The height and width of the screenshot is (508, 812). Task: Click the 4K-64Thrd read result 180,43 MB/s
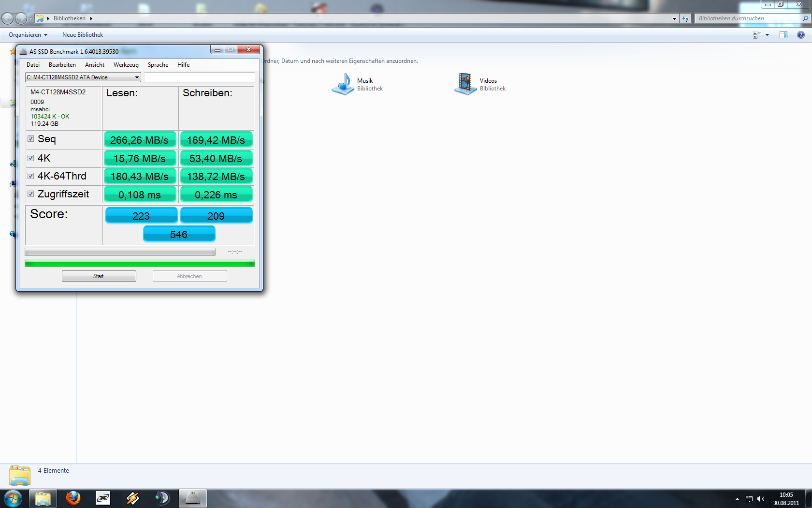(x=140, y=176)
